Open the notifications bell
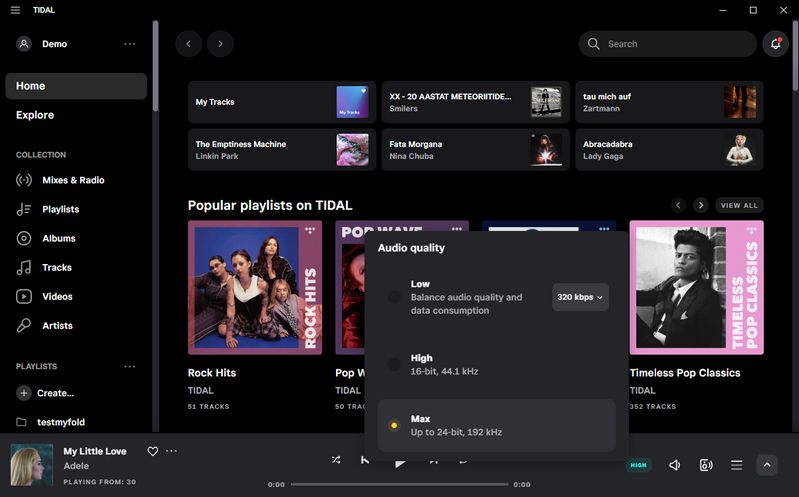The image size is (799, 497). point(776,44)
